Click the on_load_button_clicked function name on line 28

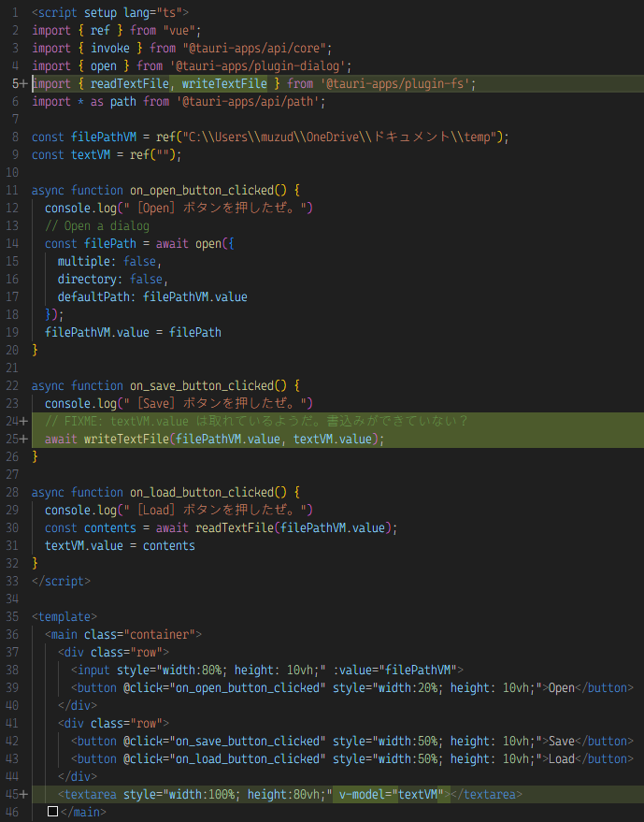[202, 493]
